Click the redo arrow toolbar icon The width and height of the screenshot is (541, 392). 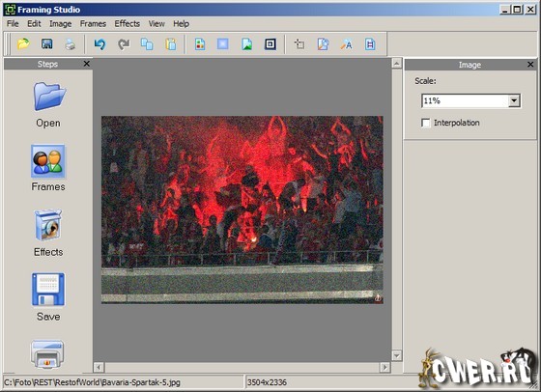pos(124,44)
